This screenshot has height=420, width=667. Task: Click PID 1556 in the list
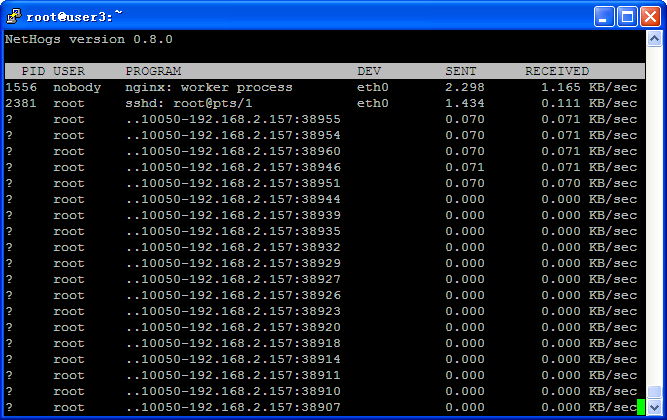21,87
